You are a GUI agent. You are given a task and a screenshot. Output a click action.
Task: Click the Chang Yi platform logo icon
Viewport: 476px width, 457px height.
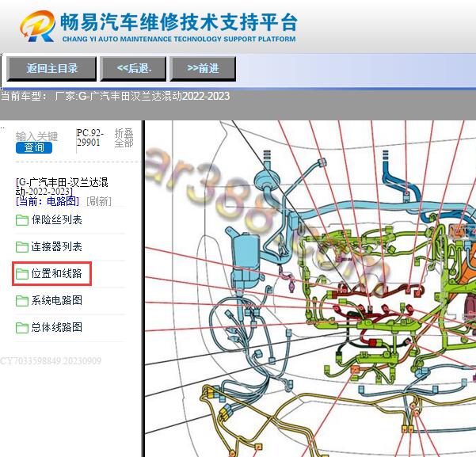pyautogui.click(x=38, y=26)
